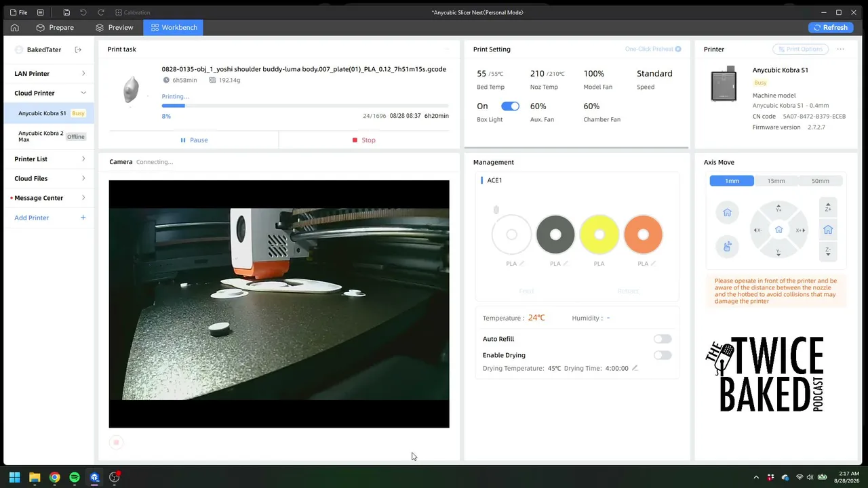Go to the Home screen icon
The image size is (868, 488).
point(14,28)
